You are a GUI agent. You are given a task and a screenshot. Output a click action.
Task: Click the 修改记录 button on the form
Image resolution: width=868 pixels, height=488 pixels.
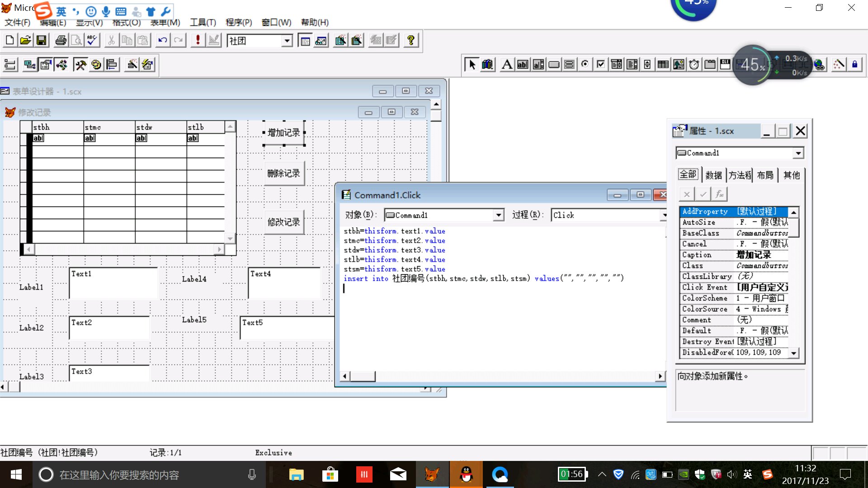[x=284, y=222]
